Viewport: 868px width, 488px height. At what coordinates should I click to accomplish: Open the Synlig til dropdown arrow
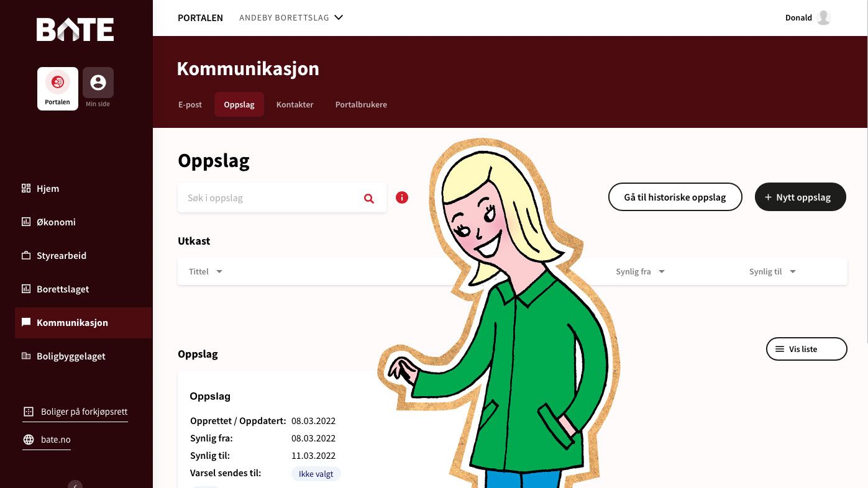click(792, 271)
